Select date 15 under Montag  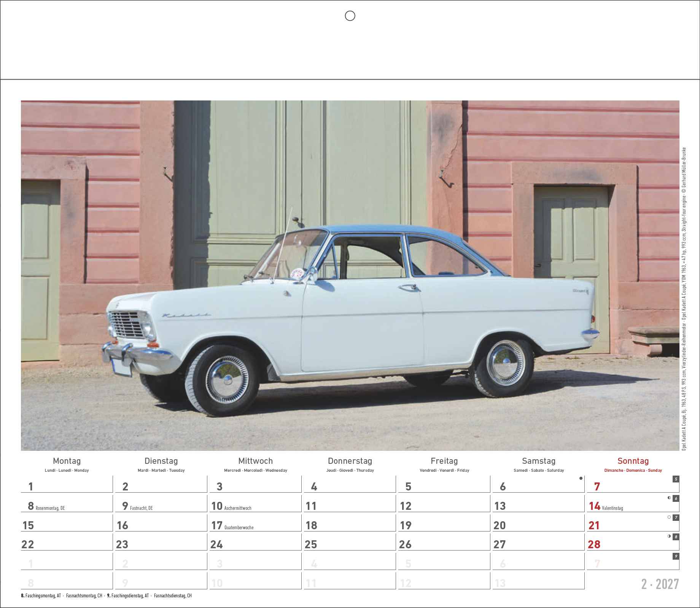tap(28, 525)
